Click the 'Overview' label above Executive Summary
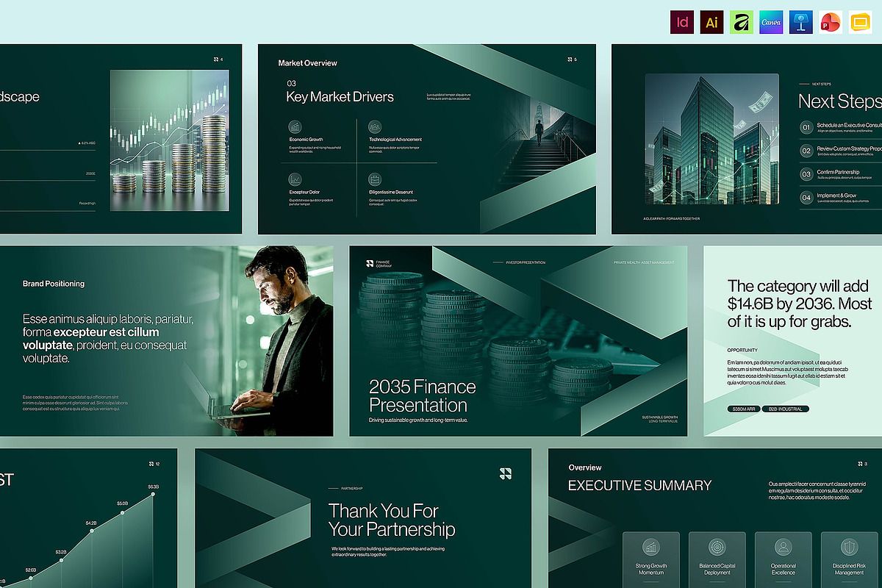882x588 pixels. 585,467
